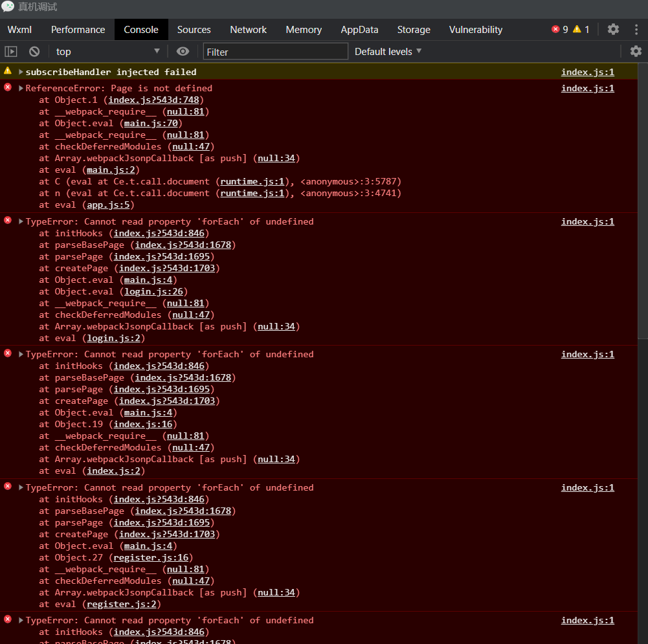Image resolution: width=648 pixels, height=644 pixels.
Task: Open the Performance tab
Action: click(78, 30)
